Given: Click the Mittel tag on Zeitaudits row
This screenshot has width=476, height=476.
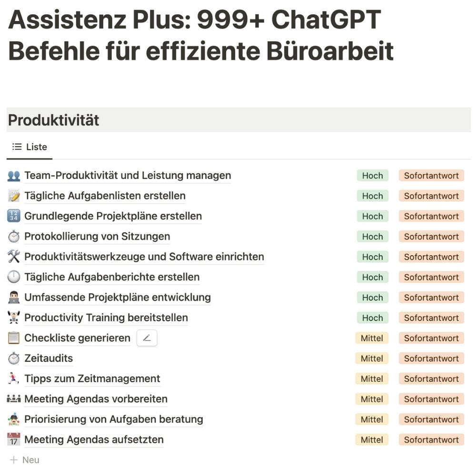Looking at the screenshot, I should 372,358.
